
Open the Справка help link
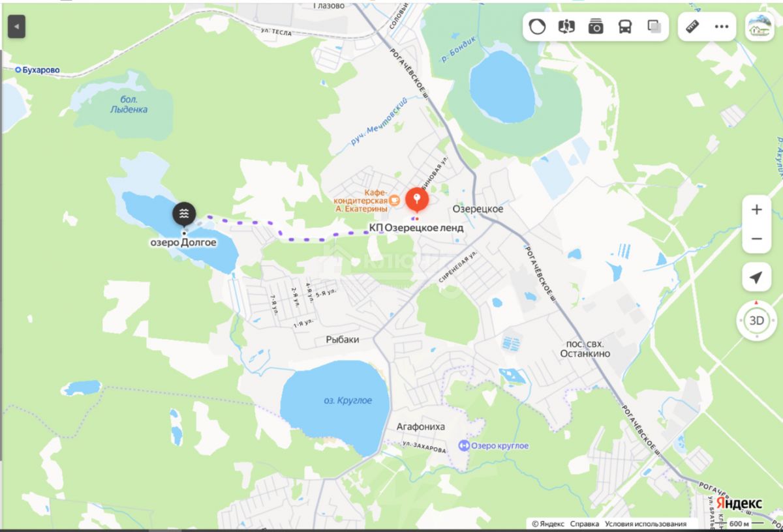[x=585, y=524]
